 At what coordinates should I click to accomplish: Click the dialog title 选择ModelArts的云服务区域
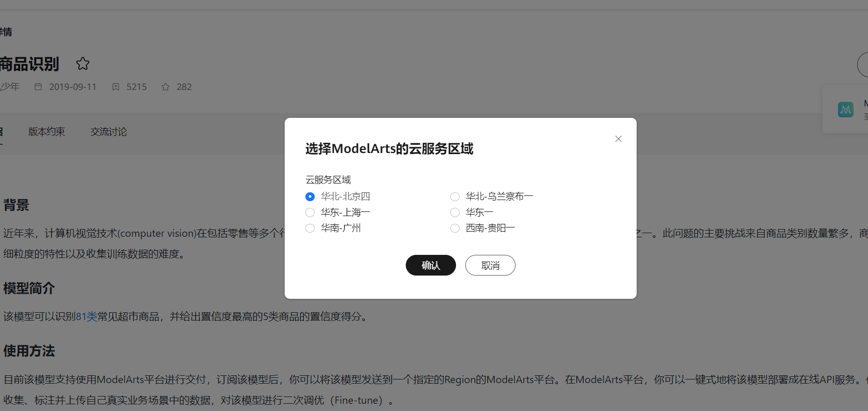click(389, 149)
